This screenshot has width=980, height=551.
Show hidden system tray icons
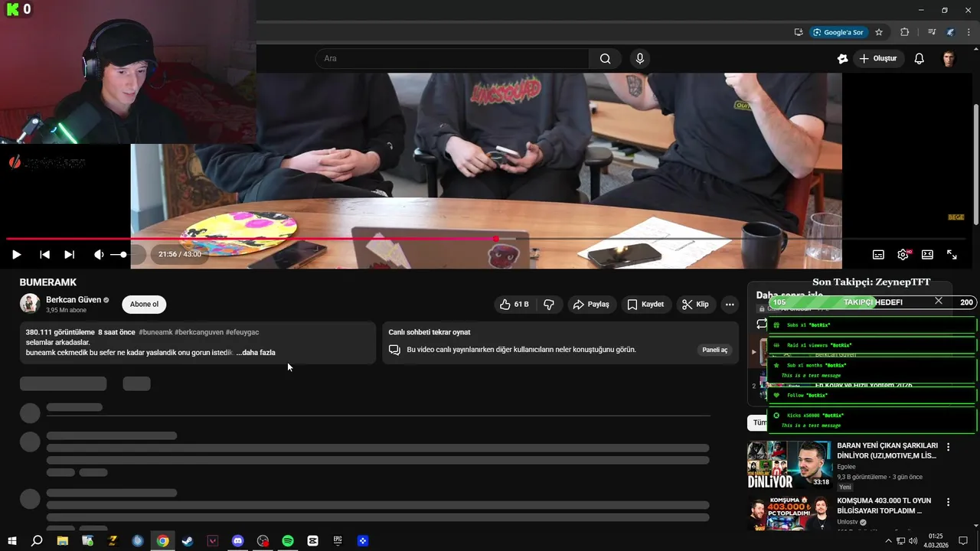888,541
